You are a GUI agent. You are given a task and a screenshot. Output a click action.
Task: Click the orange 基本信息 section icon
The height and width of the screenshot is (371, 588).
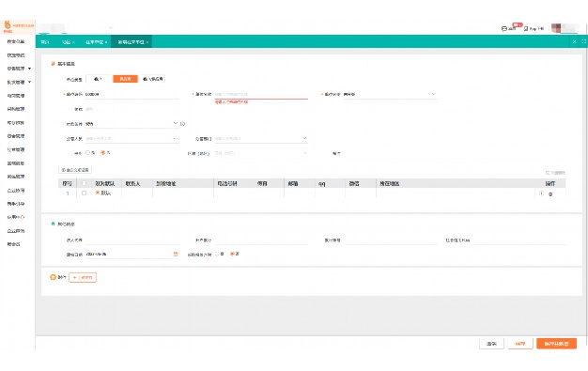(53, 64)
